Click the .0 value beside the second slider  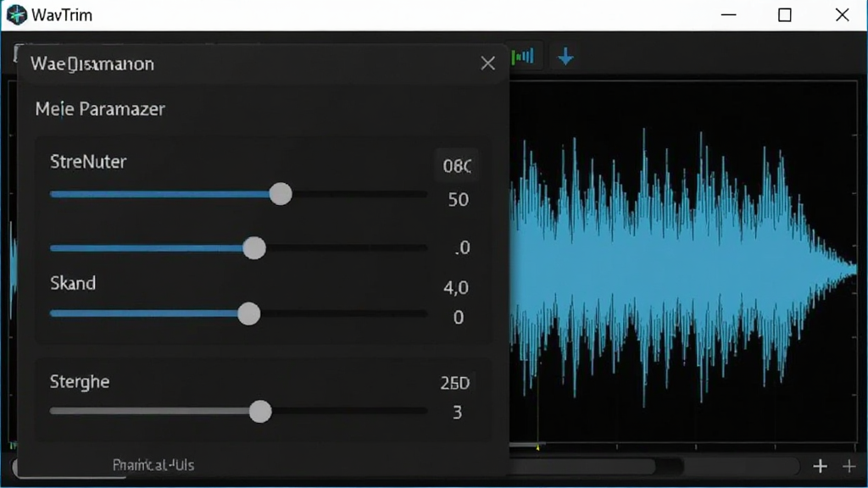pyautogui.click(x=462, y=248)
